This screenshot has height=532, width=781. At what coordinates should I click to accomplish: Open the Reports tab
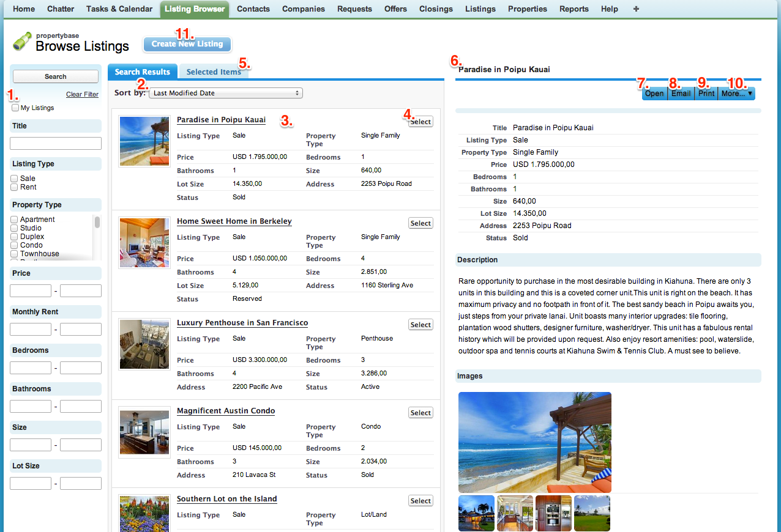coord(574,9)
